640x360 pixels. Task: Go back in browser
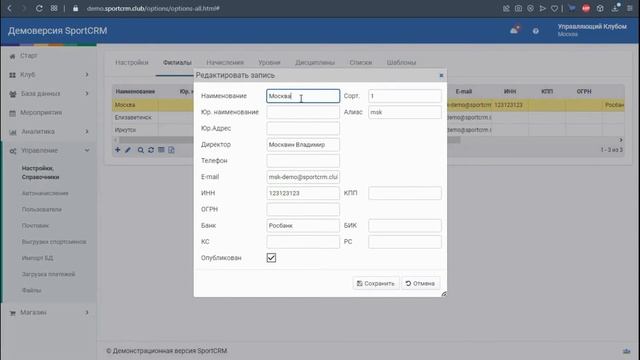pyautogui.click(x=10, y=8)
